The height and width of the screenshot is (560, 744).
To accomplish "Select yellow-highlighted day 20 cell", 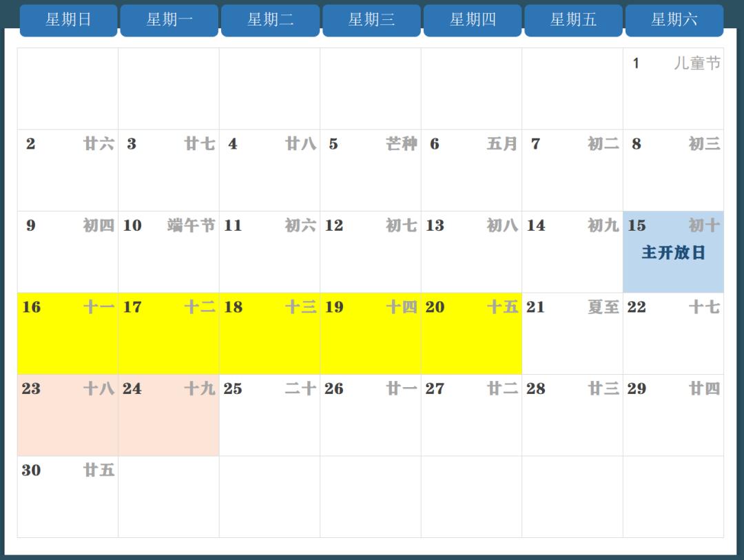I will 471,333.
